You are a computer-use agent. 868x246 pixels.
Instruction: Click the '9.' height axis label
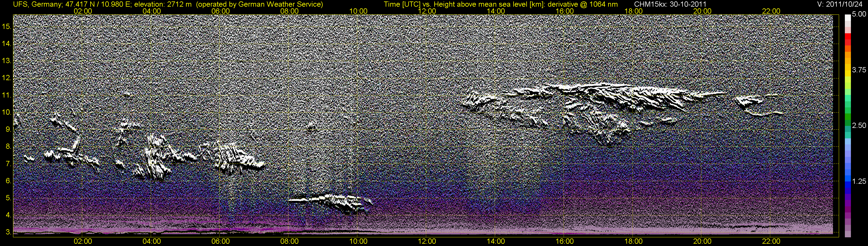point(8,129)
